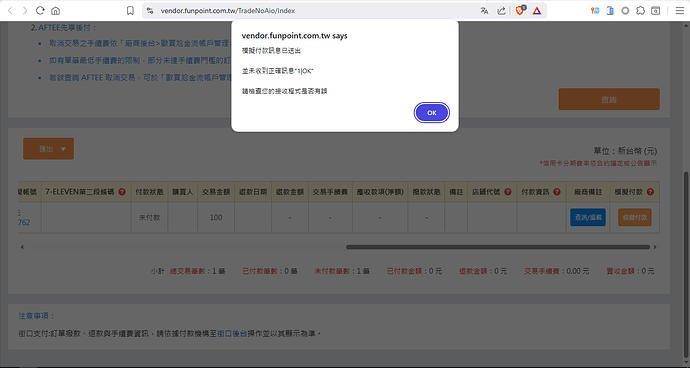Click the 總交易筆數：1 筆 subtotal
The image size is (690, 368).
(198, 271)
